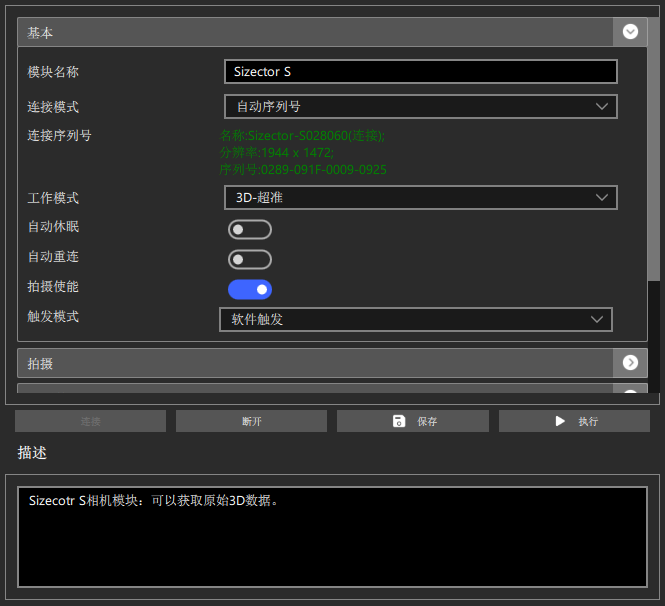The image size is (665, 606).
Task: Click the 描述 heading label
Action: [32, 452]
